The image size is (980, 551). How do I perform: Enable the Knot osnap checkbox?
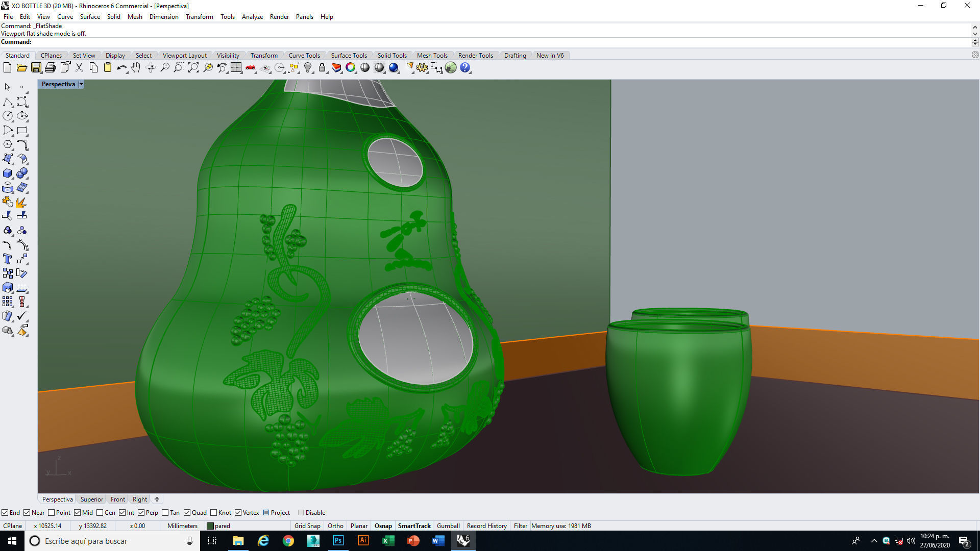tap(214, 513)
